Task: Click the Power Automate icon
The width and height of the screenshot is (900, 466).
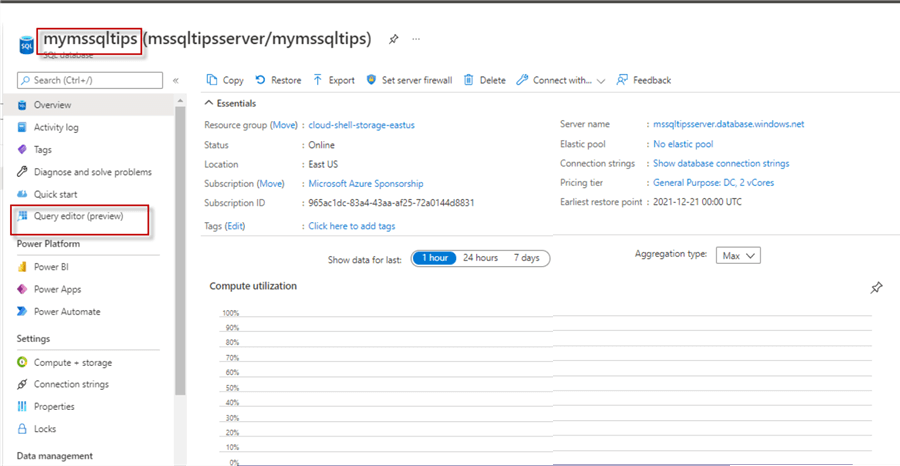Action: tap(22, 312)
